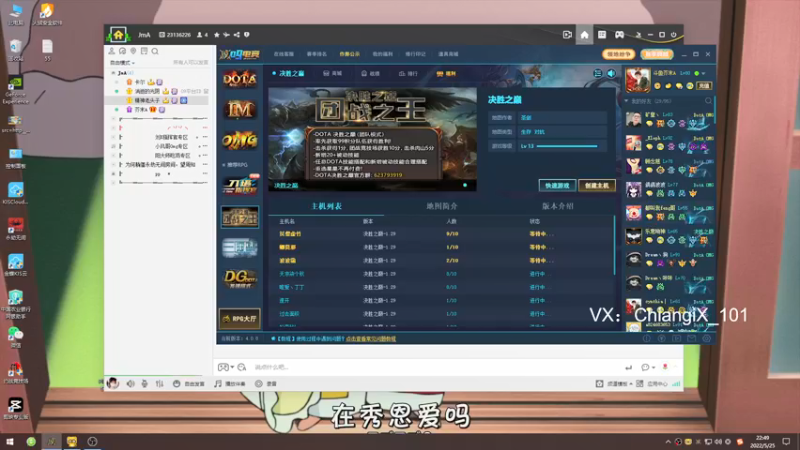Mute the speaker in YY bottom bar

coord(131,384)
